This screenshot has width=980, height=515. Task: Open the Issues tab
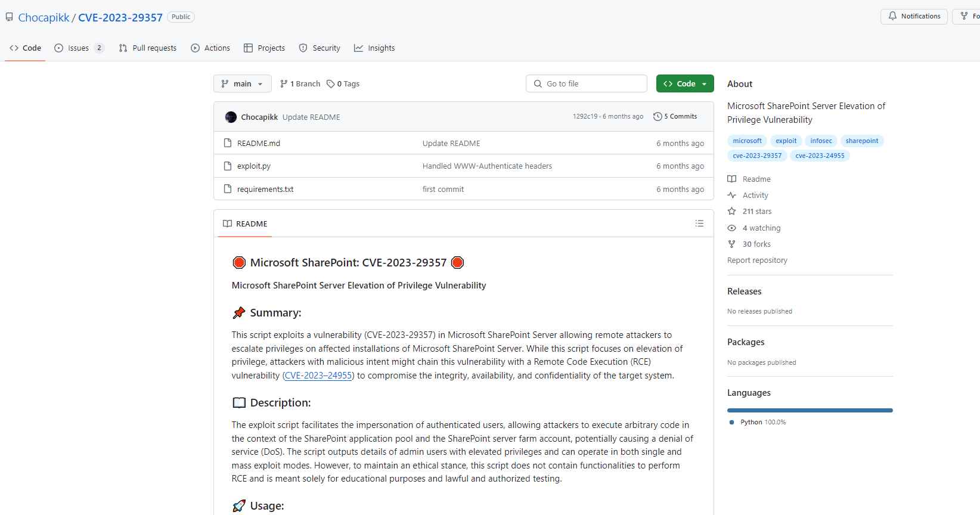point(79,48)
